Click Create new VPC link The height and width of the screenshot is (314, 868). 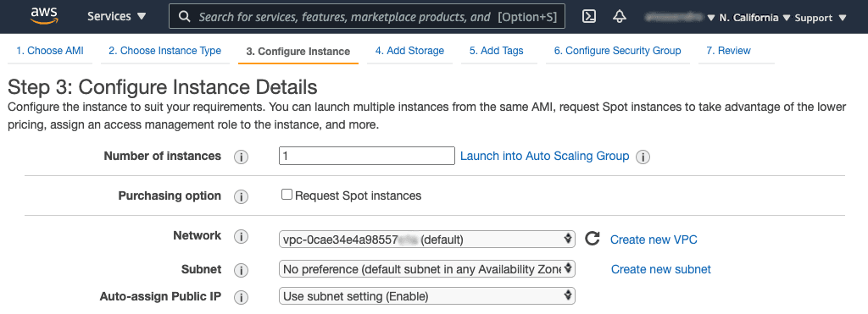[654, 240]
